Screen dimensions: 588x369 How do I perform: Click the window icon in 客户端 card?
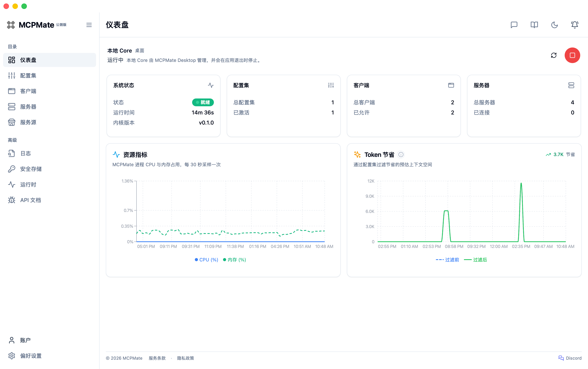(451, 85)
